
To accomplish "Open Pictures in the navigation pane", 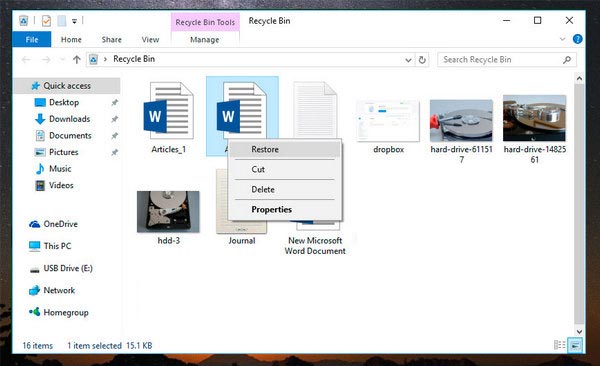I will (x=64, y=152).
